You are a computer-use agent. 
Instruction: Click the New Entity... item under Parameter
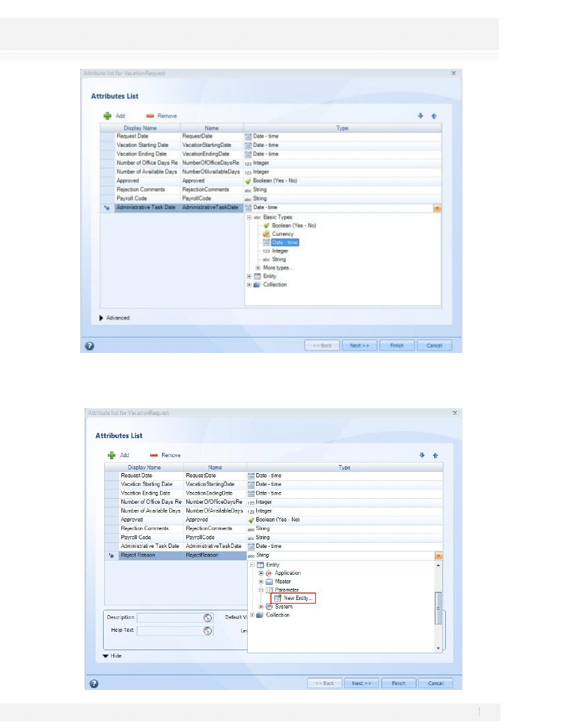[297, 598]
